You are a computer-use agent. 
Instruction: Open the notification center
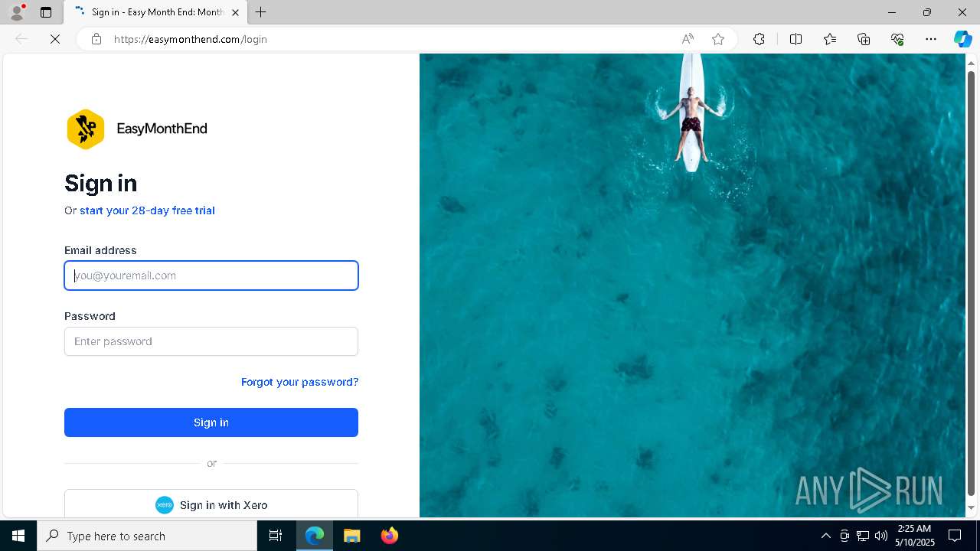click(x=955, y=536)
